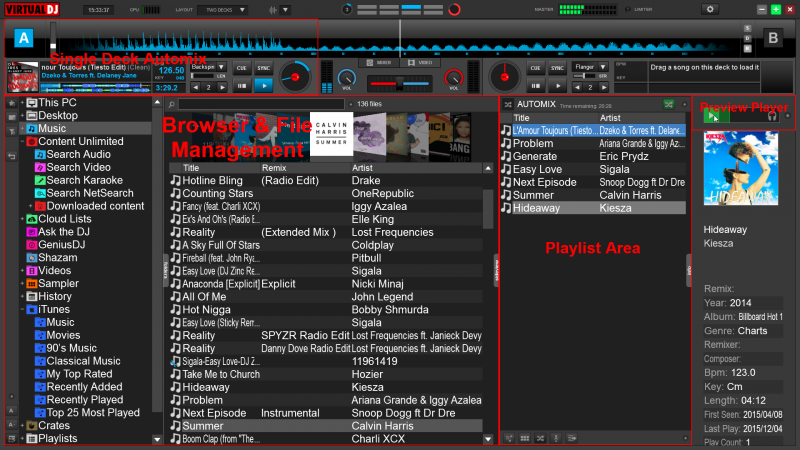800x450 pixels.
Task: Open Search Audio in Content Unlimited
Action: (78, 154)
